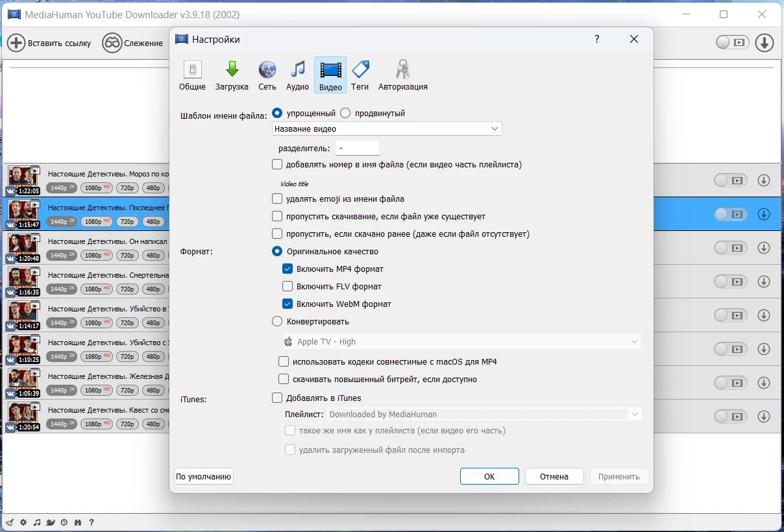Click the Start all downloads arrow icon

[x=765, y=43]
